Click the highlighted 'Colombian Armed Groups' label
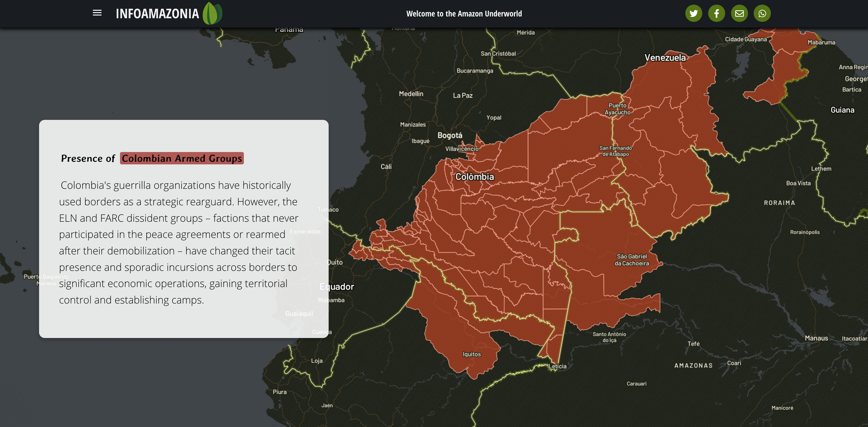 [182, 158]
